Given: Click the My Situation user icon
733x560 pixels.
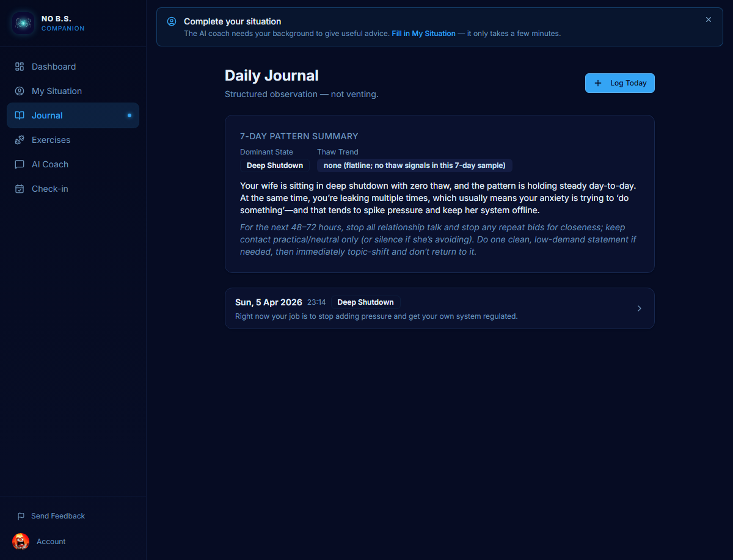Looking at the screenshot, I should (20, 91).
